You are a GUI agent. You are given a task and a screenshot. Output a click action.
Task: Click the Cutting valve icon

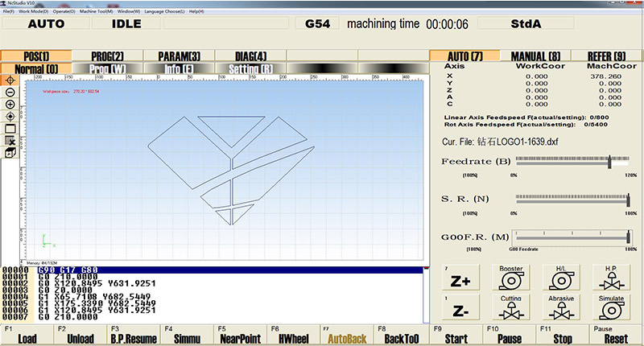pos(509,309)
